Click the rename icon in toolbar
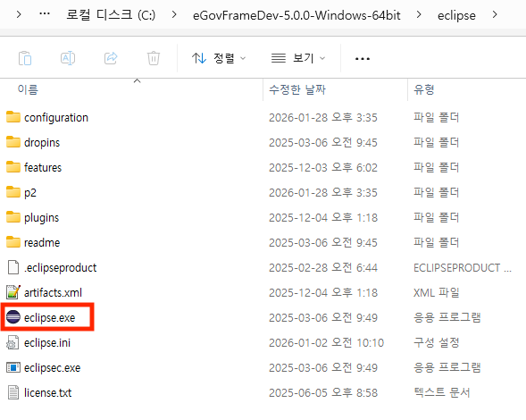 [x=68, y=58]
